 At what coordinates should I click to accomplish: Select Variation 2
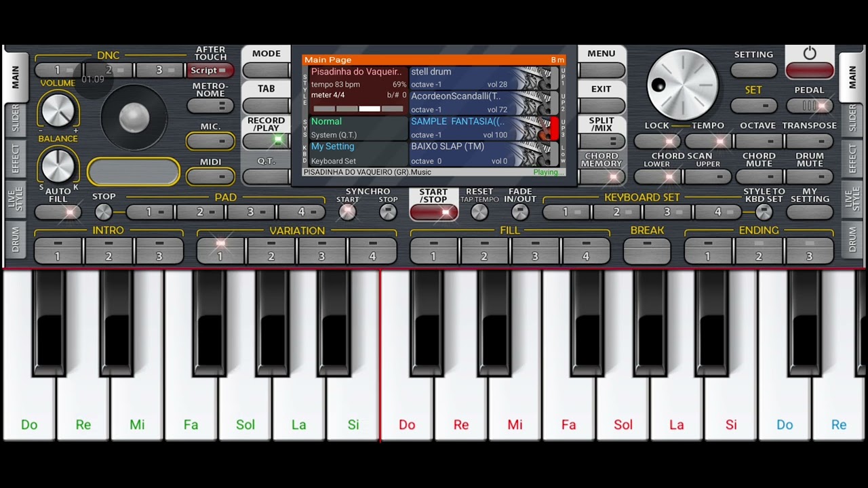271,251
